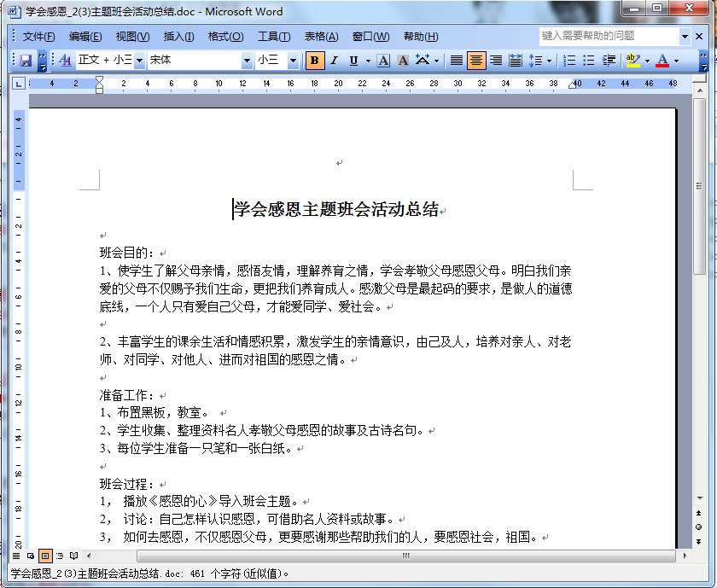
Task: Open the font color swatch dropdown
Action: point(675,61)
